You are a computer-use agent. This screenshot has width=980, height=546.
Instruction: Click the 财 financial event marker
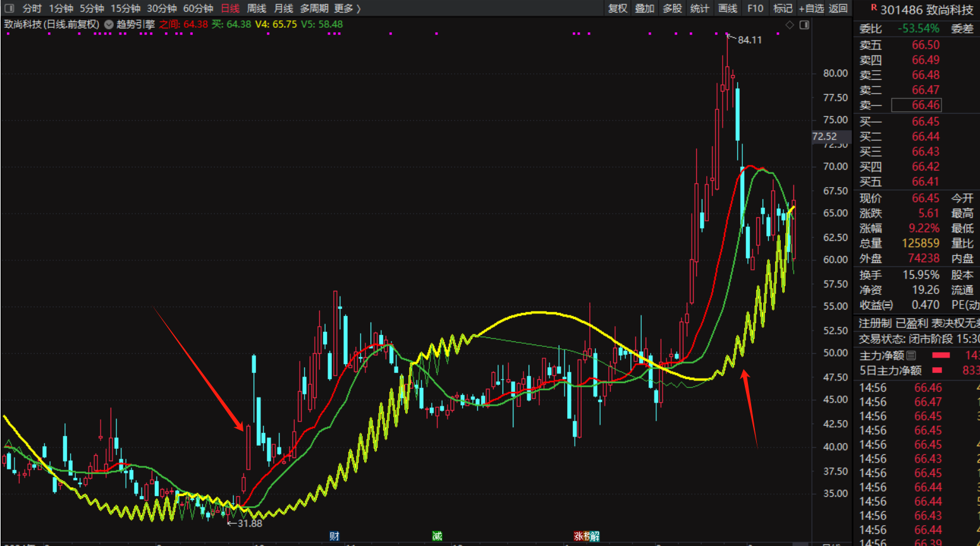pos(334,536)
